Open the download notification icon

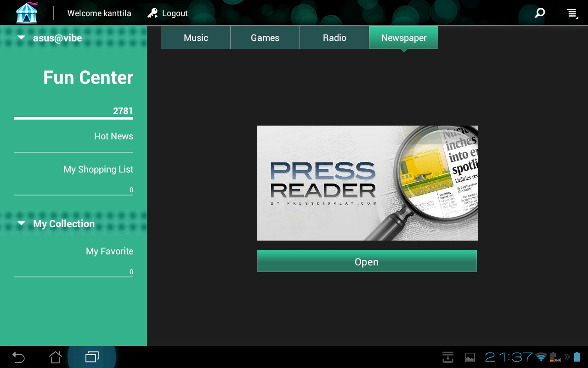448,357
